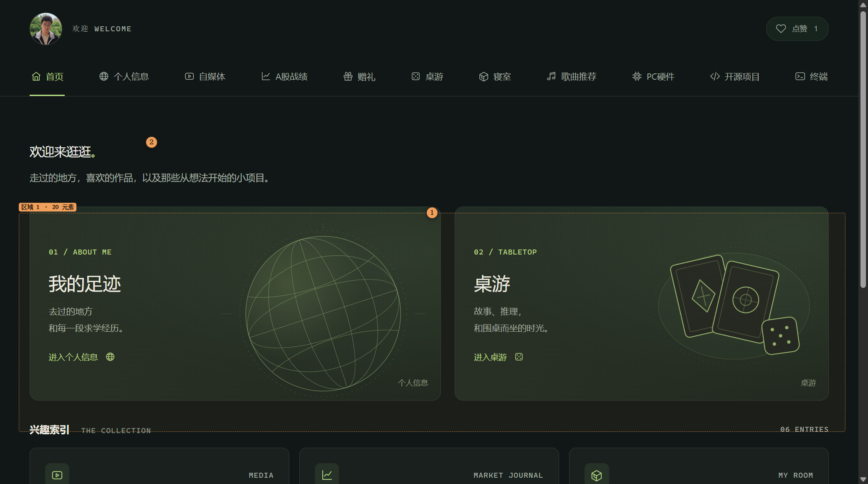Click the cube icon beside 寝室
This screenshot has width=868, height=484.
pyautogui.click(x=484, y=76)
